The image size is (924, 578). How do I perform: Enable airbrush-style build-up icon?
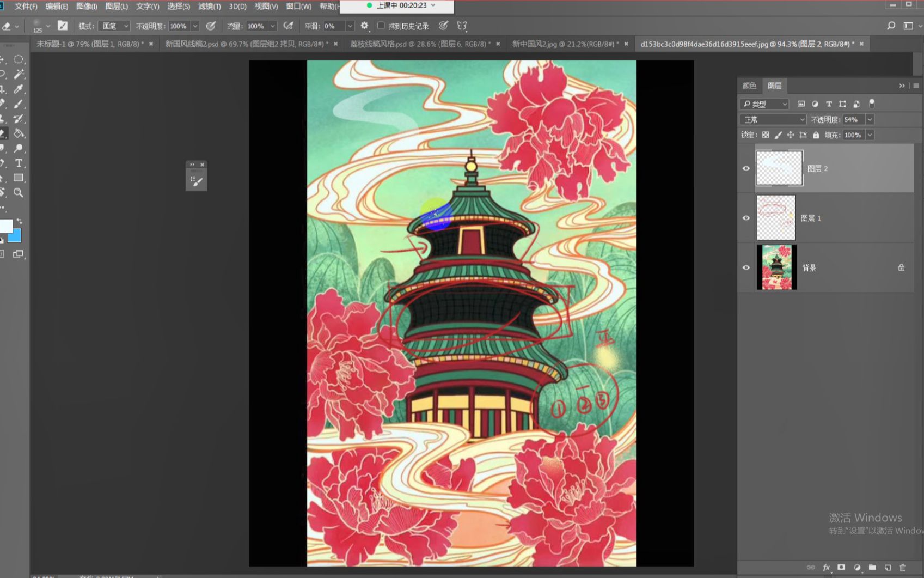click(x=289, y=26)
